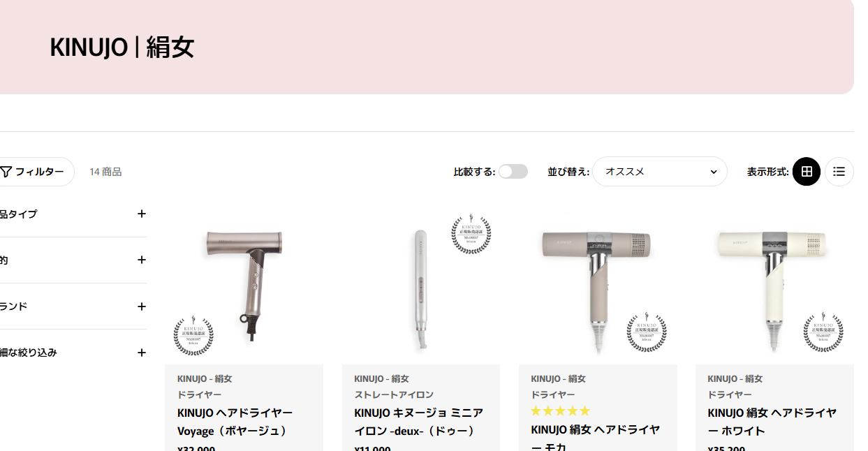Screen dimensions: 868x451
Task: Expand the 的 purpose filter section
Action: [73, 260]
